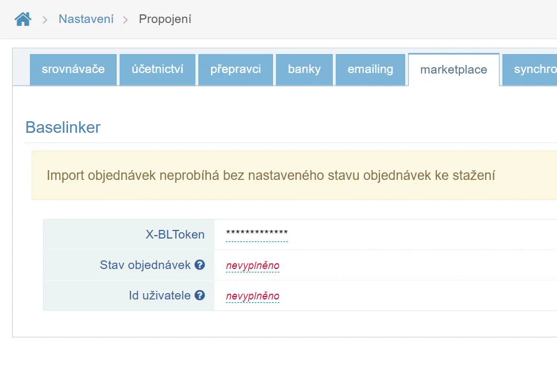Go to the home page via house icon
Image resolution: width=557 pixels, height=392 pixels.
pos(23,19)
